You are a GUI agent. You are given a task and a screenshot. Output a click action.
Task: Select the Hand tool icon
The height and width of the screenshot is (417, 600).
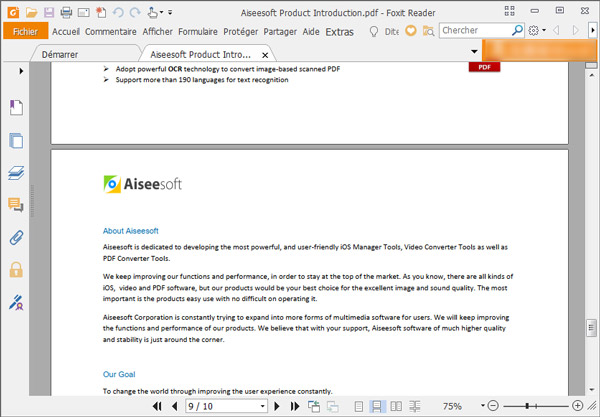(152, 13)
